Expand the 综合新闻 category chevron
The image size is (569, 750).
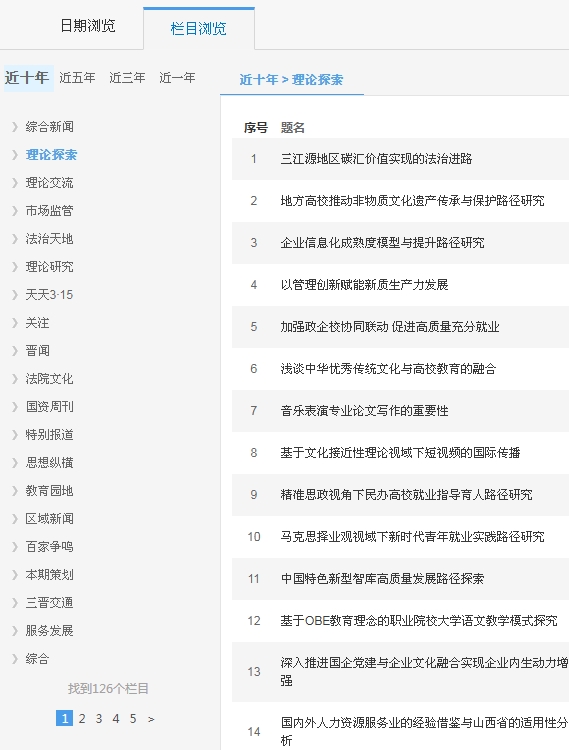14,127
